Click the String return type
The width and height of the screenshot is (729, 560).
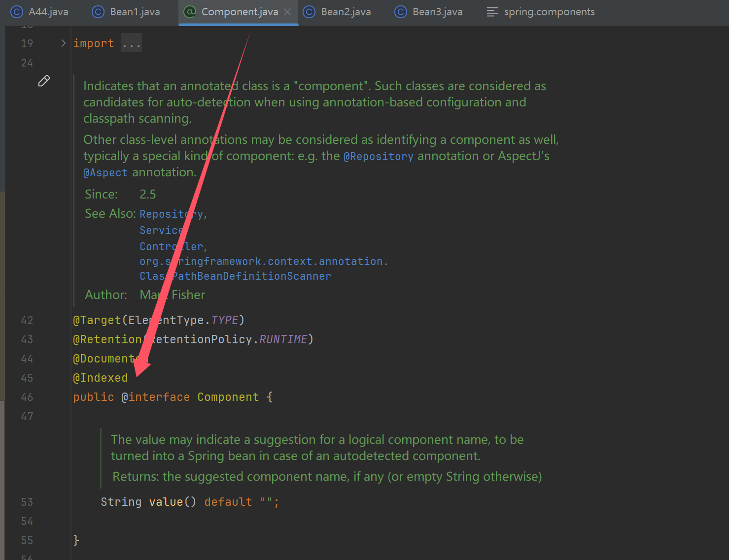[121, 502]
